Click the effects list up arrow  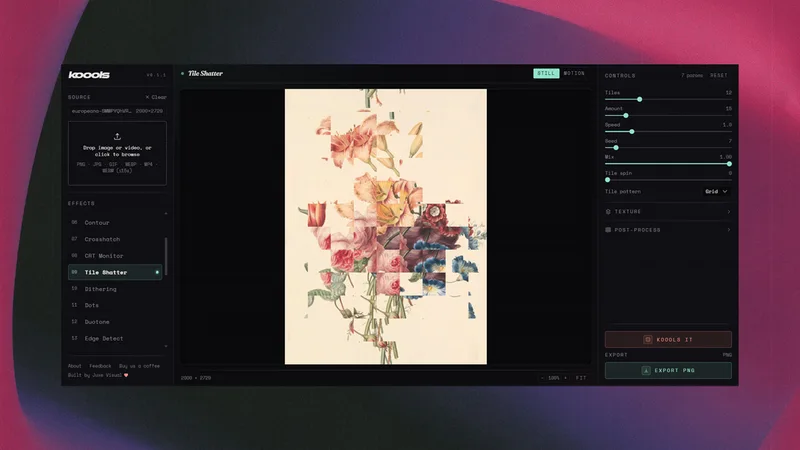(166, 213)
